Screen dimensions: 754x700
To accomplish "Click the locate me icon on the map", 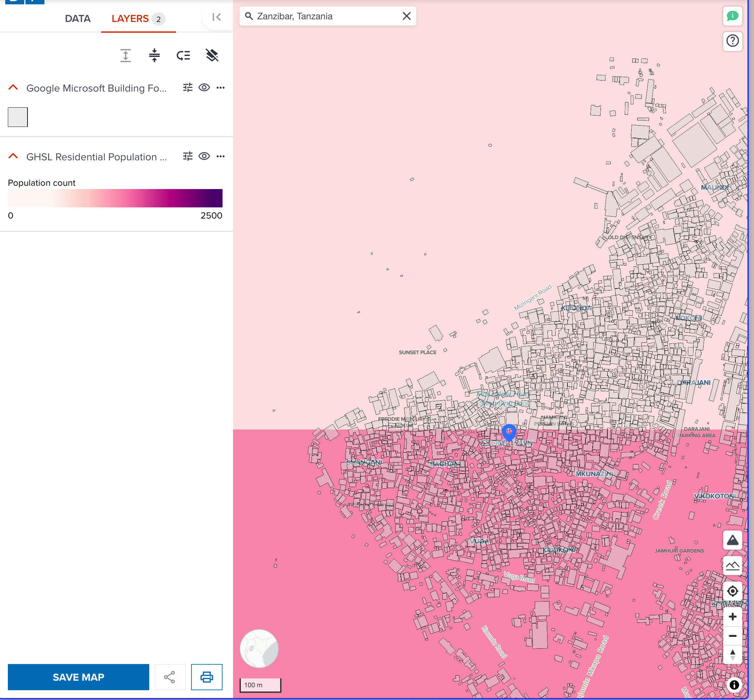I will [733, 591].
